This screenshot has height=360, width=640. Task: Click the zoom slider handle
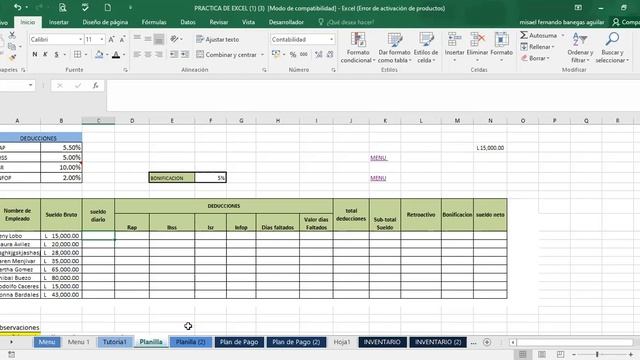coord(597,354)
